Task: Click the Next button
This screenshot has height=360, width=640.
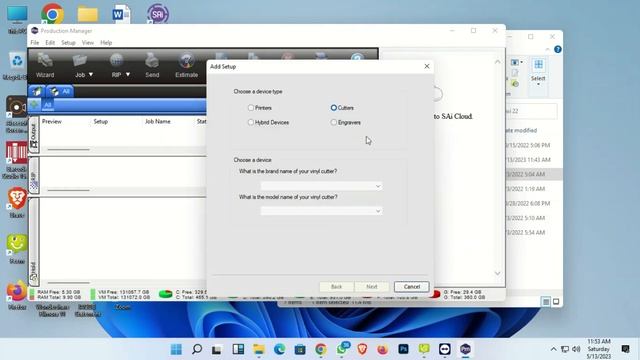Action: click(371, 287)
